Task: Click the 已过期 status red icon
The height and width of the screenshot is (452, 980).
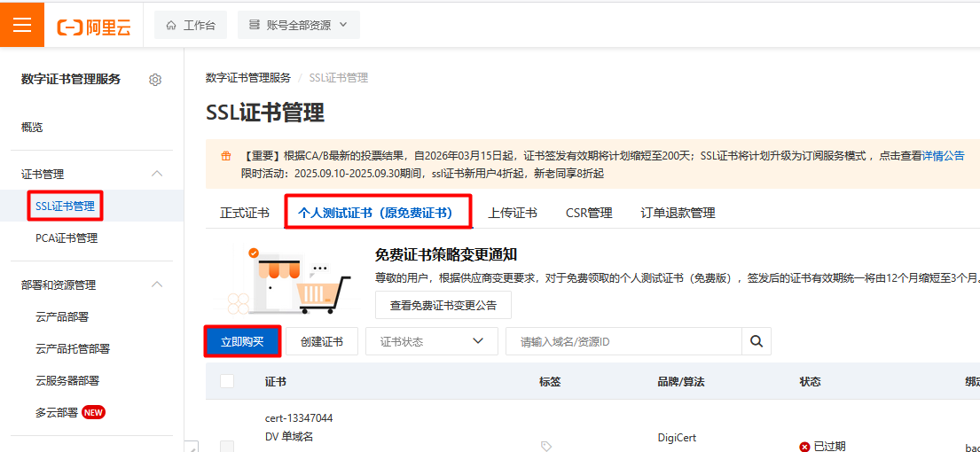Action: point(805,447)
